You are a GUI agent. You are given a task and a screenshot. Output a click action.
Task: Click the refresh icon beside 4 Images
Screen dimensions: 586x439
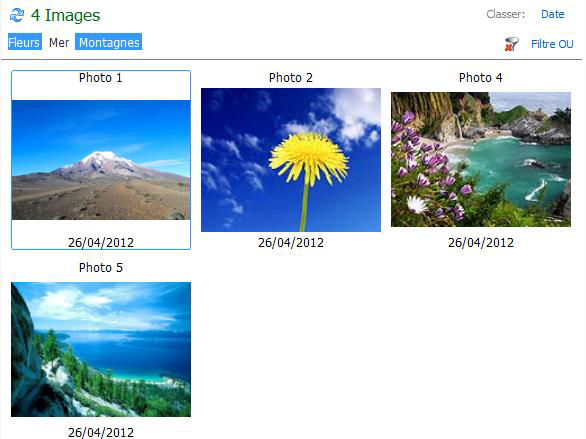tap(17, 15)
